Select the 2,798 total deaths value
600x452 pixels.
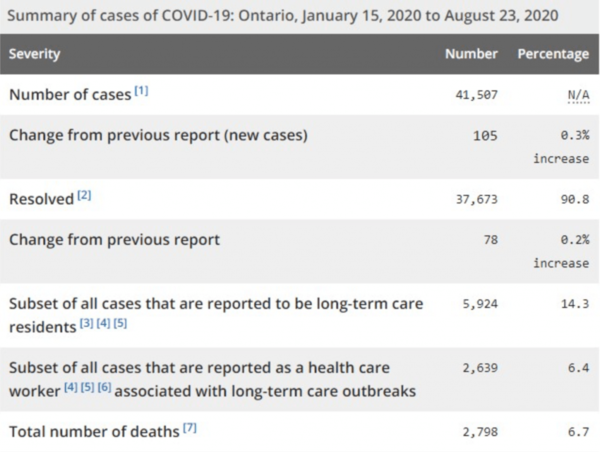pos(479,432)
